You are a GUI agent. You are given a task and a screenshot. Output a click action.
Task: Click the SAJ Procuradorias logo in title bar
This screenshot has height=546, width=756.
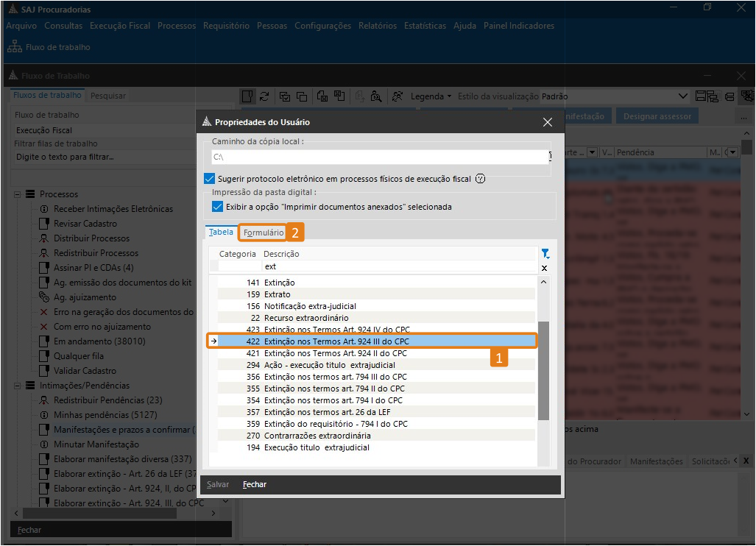pos(12,7)
